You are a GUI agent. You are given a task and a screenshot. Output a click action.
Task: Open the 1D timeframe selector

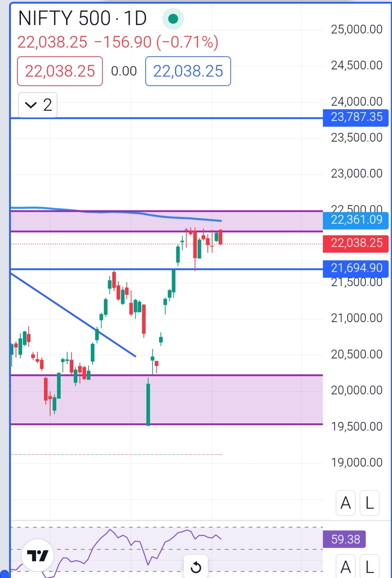[x=135, y=18]
